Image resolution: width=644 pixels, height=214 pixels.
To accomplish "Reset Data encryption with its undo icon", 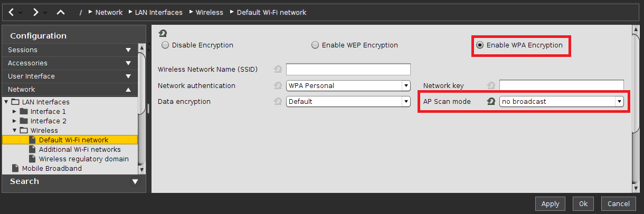I will [278, 101].
